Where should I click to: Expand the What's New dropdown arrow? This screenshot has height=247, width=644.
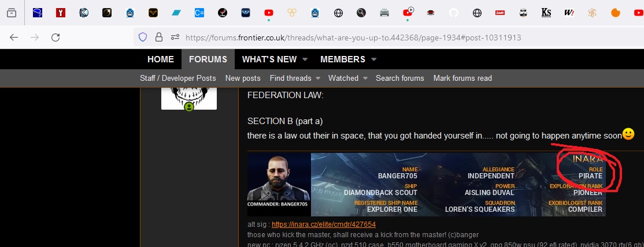point(305,59)
